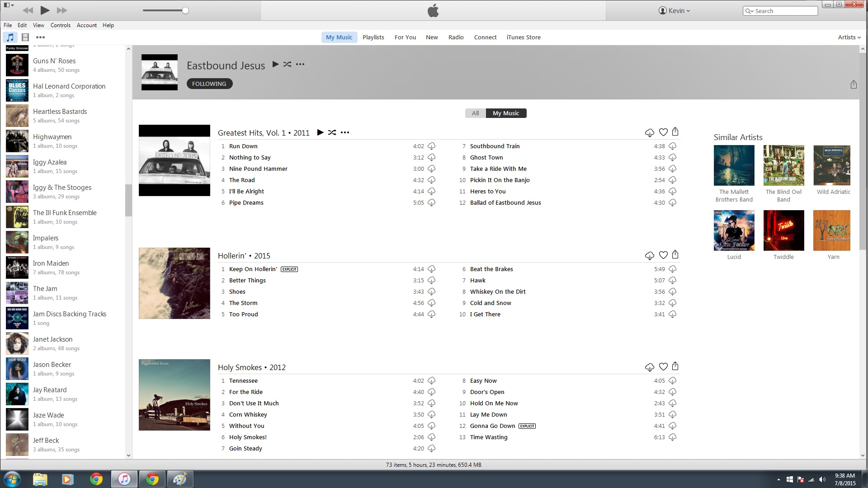
Task: Switch to the Playlists tab
Action: [x=373, y=38]
